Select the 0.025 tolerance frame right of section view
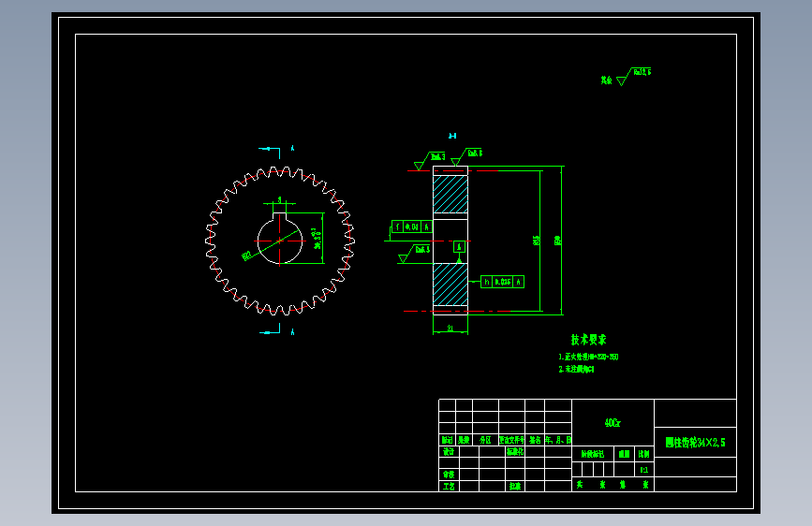The width and height of the screenshot is (812, 526). coord(502,282)
